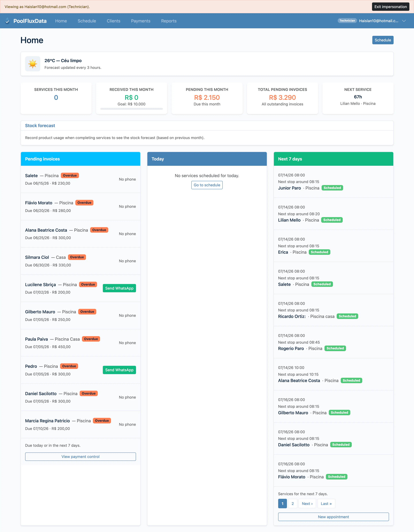The image size is (414, 532).
Task: Click the Pending invoices panel header
Action: pyautogui.click(x=80, y=159)
